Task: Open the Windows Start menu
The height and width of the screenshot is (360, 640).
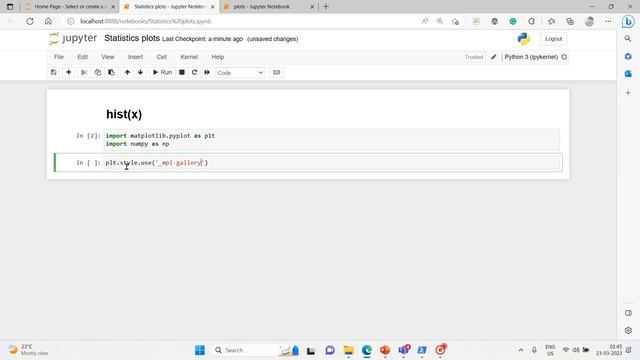Action: (200, 350)
